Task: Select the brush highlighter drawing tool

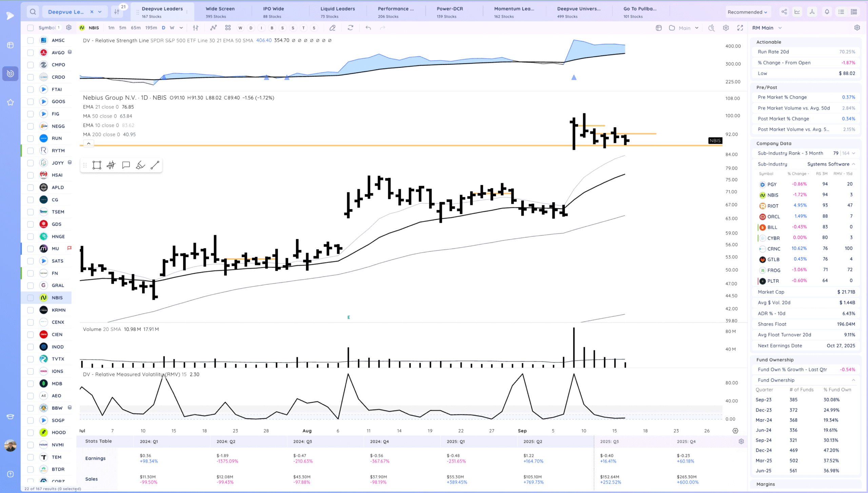Action: (x=140, y=165)
